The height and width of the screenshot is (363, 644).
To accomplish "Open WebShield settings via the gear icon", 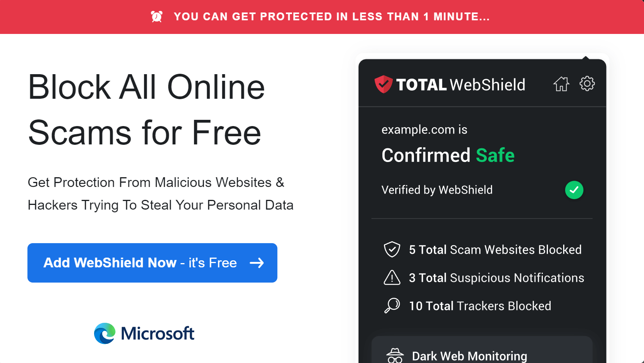I will [x=587, y=84].
